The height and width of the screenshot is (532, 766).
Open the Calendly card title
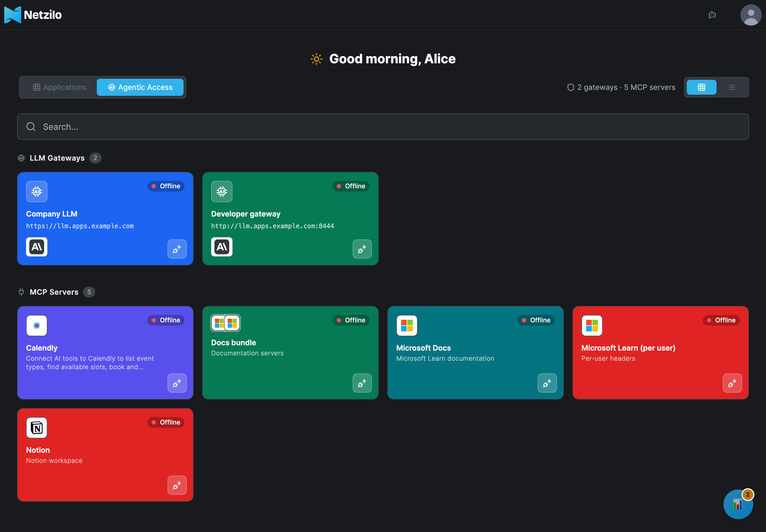point(42,348)
